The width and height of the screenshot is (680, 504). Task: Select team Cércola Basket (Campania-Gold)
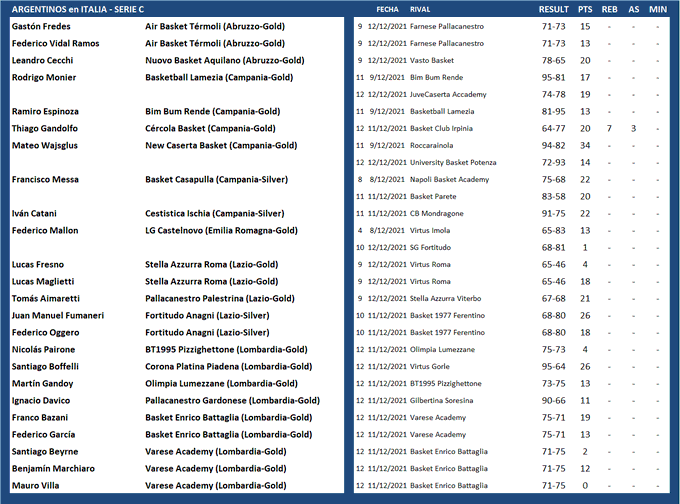[x=210, y=128]
